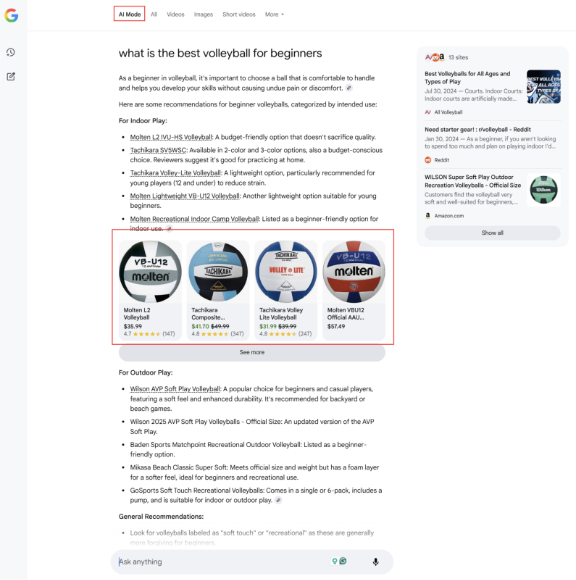Open Wilson AVP Soft Play Volleyball link
The height and width of the screenshot is (580, 576).
[x=175, y=389]
